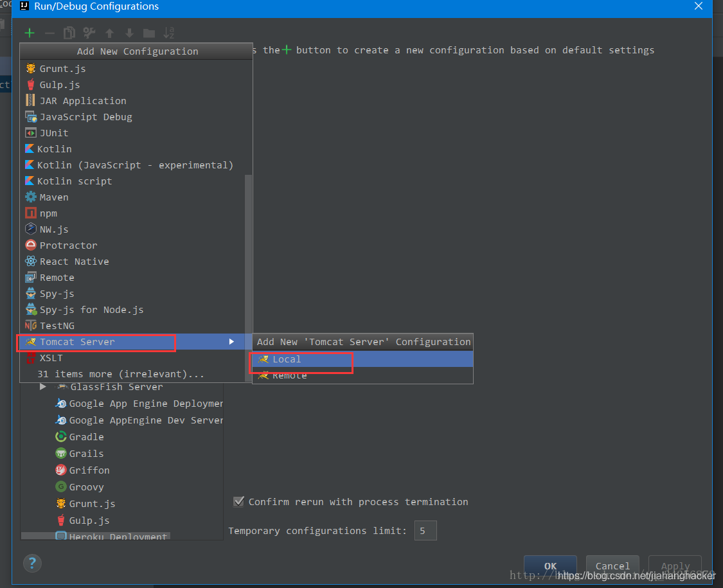Select Gradle in the defaults tree
723x588 pixels.
pyautogui.click(x=79, y=437)
